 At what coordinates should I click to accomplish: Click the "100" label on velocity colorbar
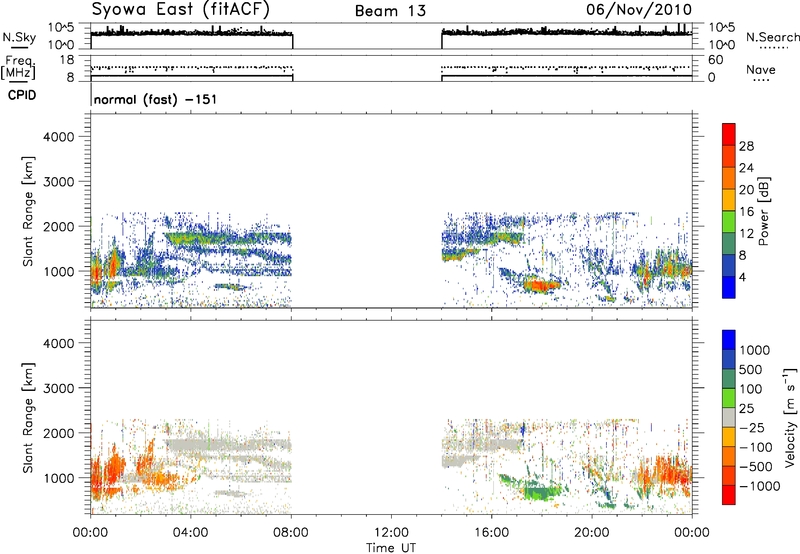click(x=751, y=389)
